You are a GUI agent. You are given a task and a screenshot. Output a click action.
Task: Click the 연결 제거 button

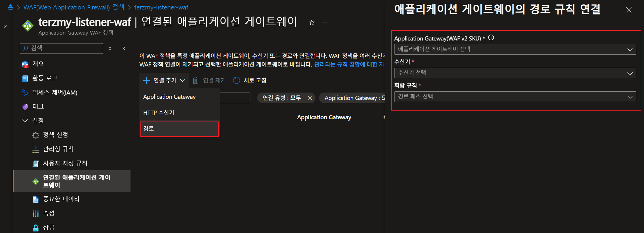pos(209,80)
